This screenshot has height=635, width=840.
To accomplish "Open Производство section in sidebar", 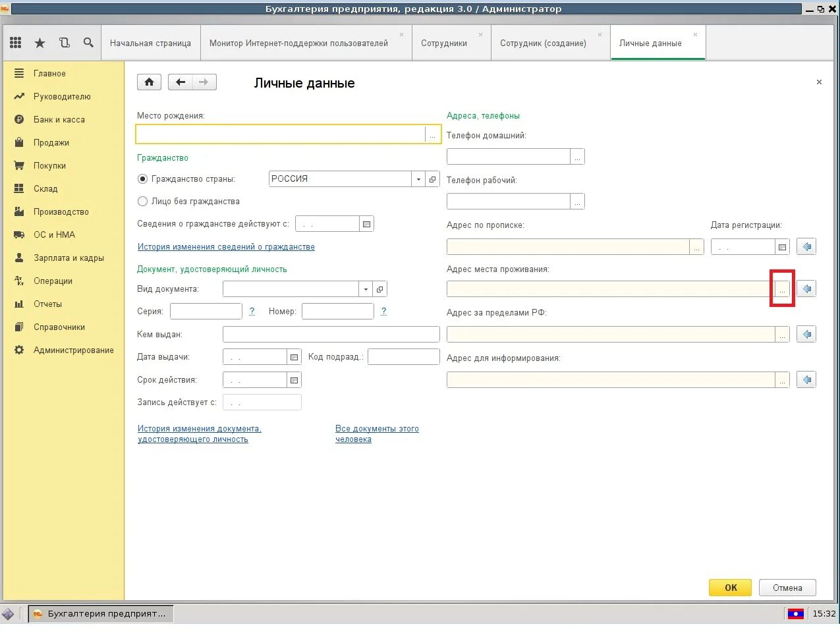I will click(x=63, y=211).
